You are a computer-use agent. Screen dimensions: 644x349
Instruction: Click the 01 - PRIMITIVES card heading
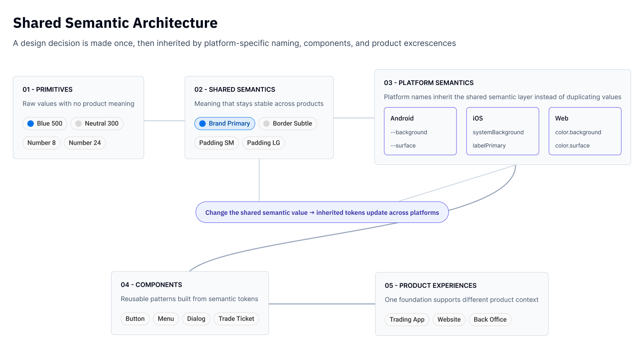[x=47, y=89]
